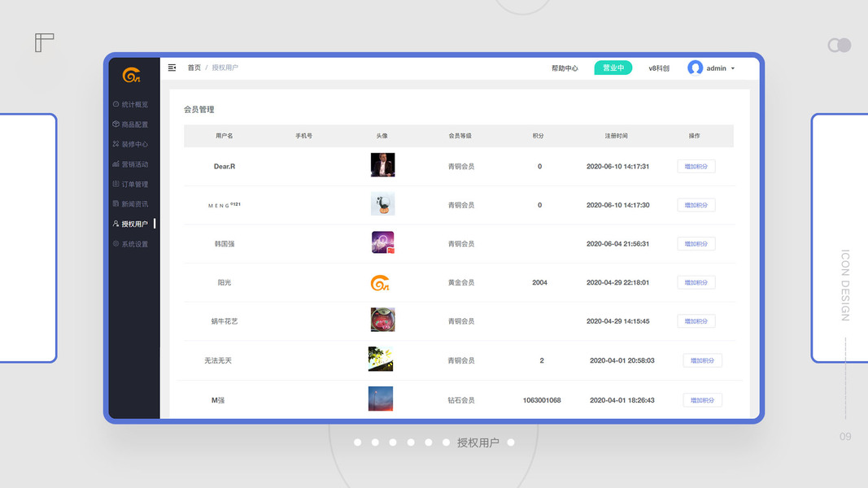Click 增加积分 for MENG row
This screenshot has height=488, width=868.
pyautogui.click(x=696, y=205)
